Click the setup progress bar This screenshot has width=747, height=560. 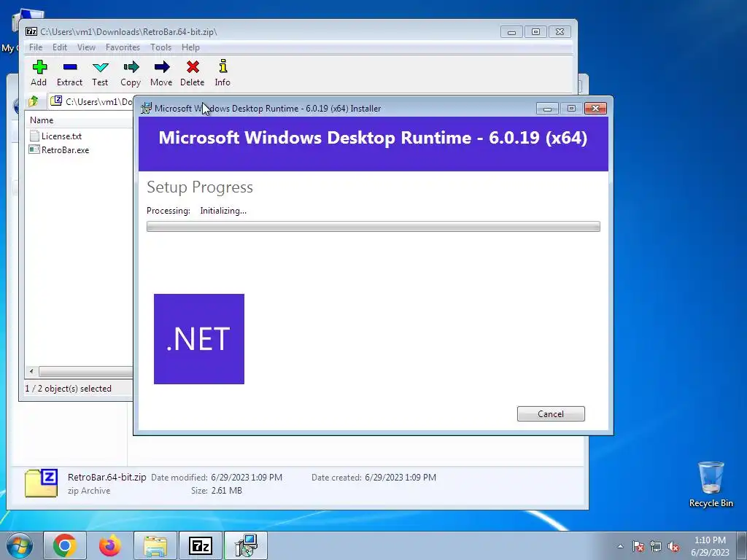pyautogui.click(x=373, y=227)
